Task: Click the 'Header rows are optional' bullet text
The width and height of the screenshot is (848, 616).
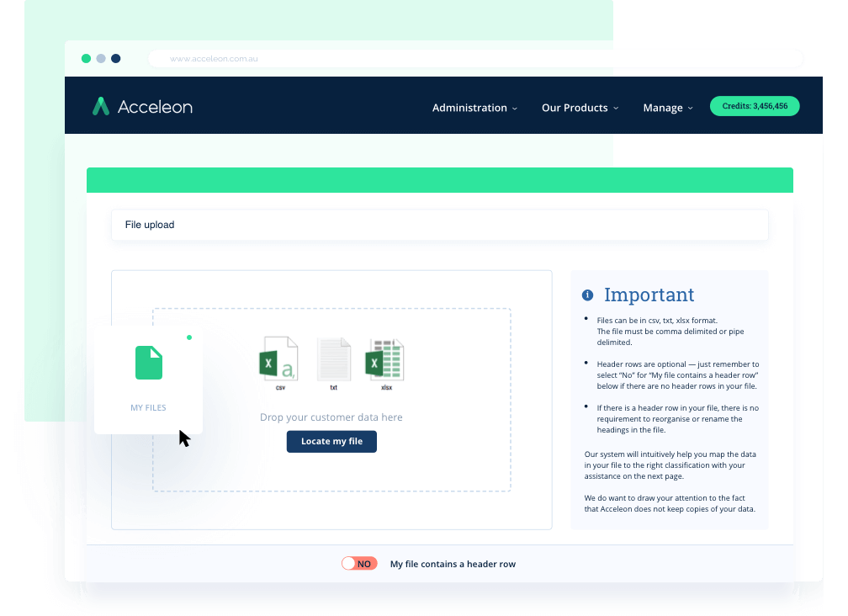Action: pos(678,375)
